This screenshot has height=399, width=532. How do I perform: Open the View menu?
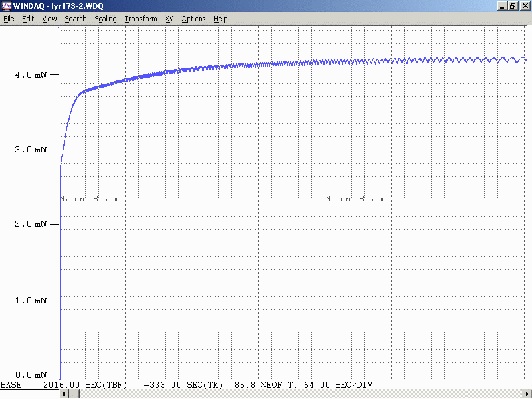pyautogui.click(x=49, y=19)
